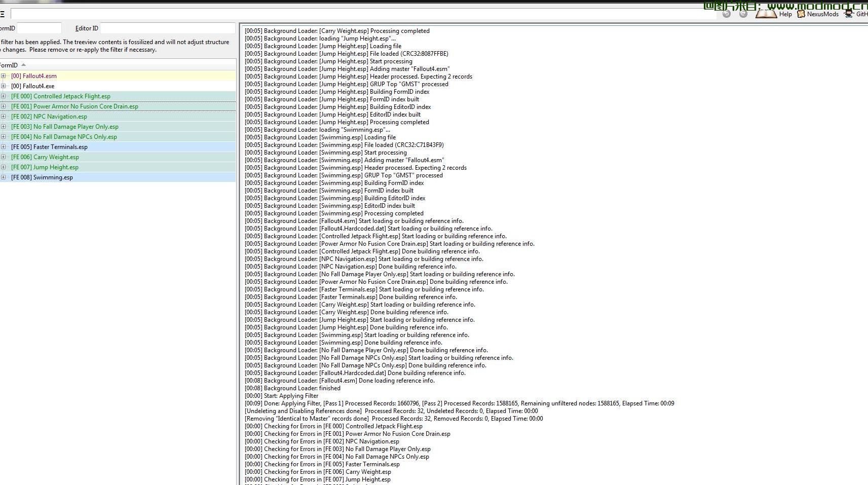Click '[Carry Weight.esp] Processing completed' line
This screenshot has width=868, height=485.
[337, 31]
